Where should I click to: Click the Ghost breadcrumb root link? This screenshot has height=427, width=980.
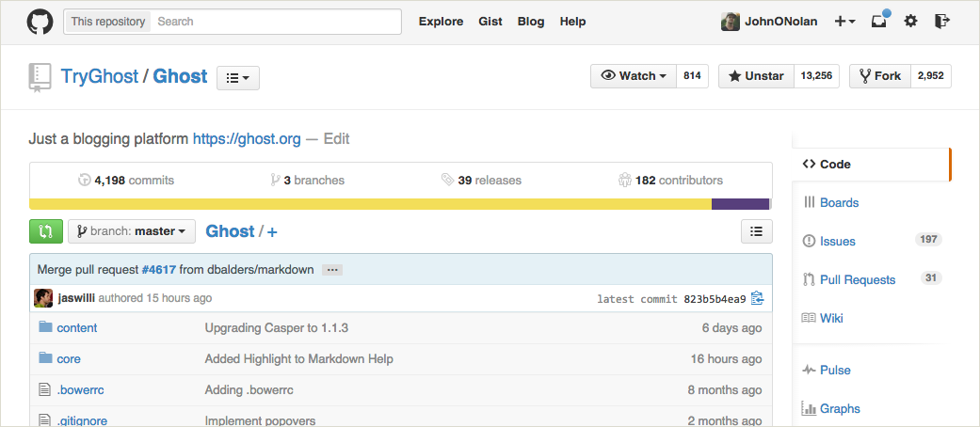click(230, 231)
